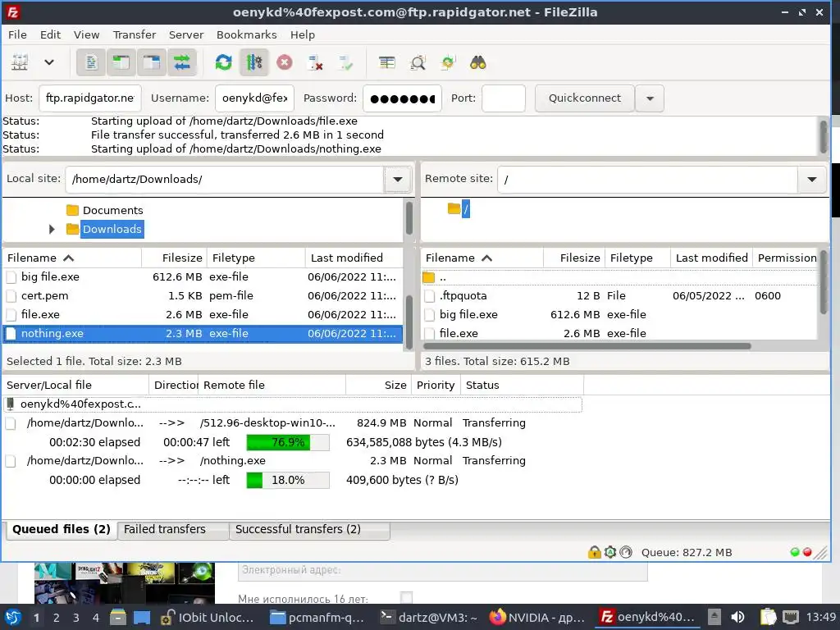840x630 pixels.
Task: Click message log vertical scrollbar
Action: [824, 137]
